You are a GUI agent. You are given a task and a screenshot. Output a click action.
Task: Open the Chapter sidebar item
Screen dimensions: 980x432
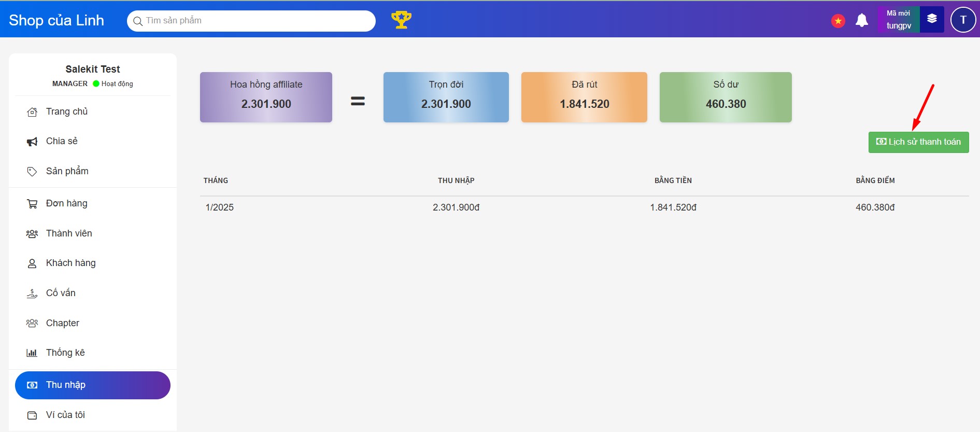click(63, 323)
